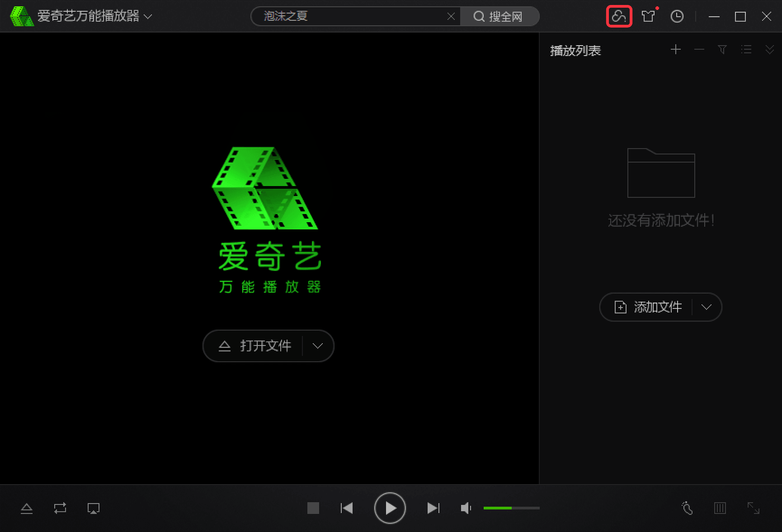Mute audio with the speaker icon
The width and height of the screenshot is (782, 532).
(466, 509)
